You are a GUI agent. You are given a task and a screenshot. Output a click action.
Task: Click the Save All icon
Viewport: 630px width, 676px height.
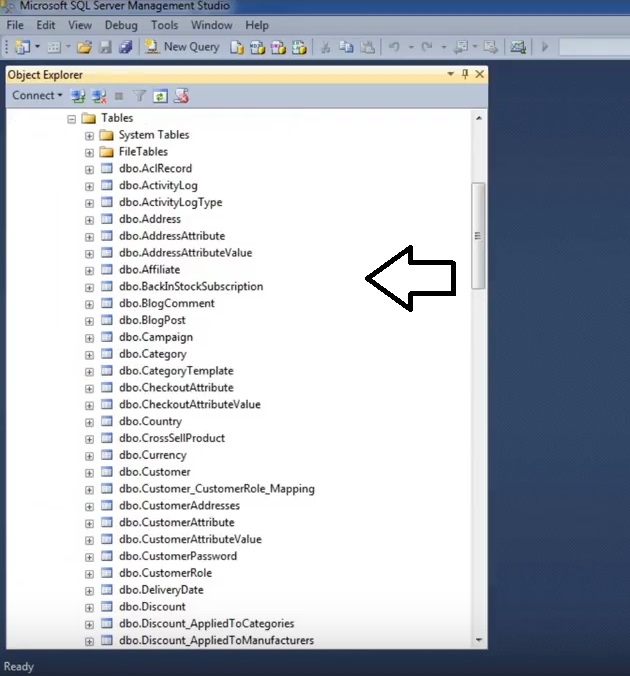[125, 47]
